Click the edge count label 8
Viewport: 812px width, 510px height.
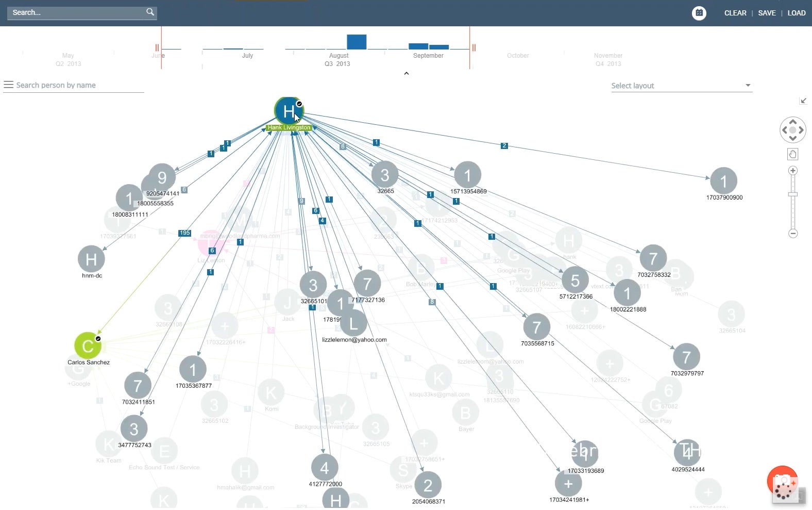(x=432, y=302)
